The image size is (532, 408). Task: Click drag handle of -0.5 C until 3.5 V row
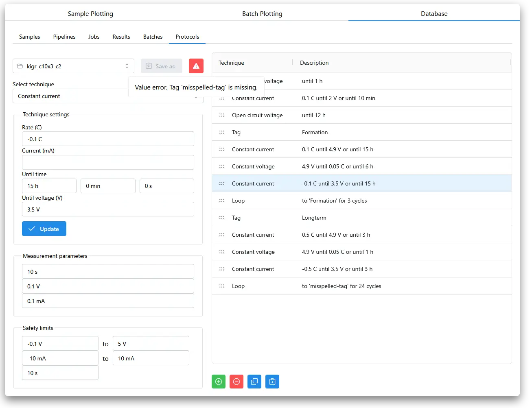(x=222, y=269)
